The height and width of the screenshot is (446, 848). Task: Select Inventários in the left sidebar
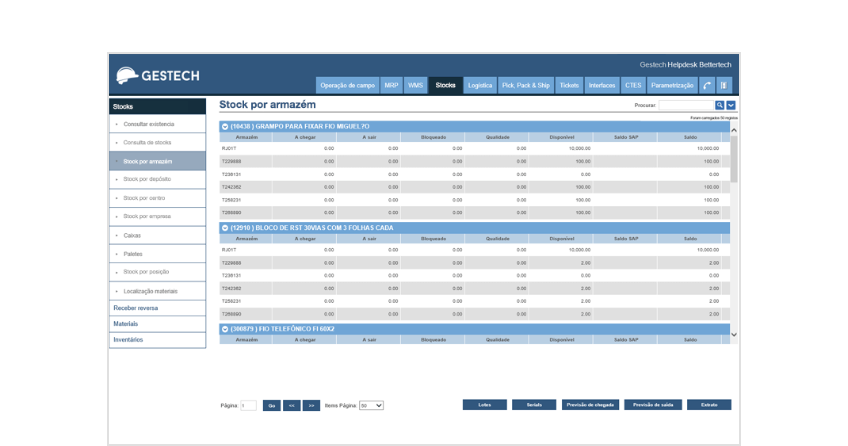pos(128,340)
